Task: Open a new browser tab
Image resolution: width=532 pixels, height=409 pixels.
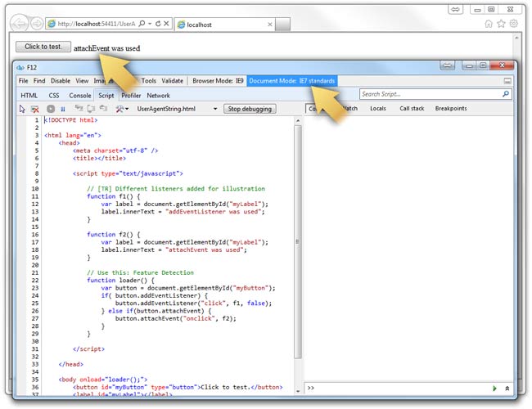Action: tap(282, 25)
